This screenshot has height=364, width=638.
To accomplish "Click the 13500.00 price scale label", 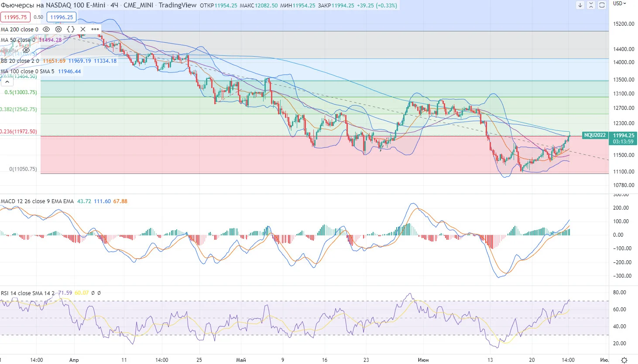I will click(624, 80).
